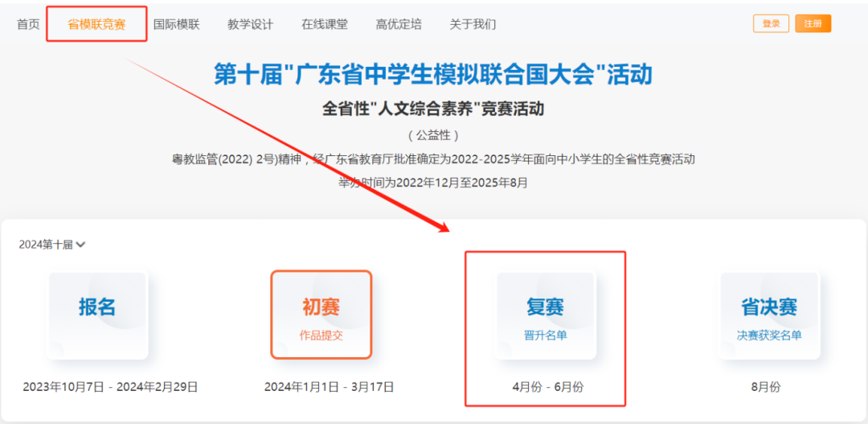The image size is (868, 424).
Task: Click the 登录 login button
Action: [x=771, y=23]
